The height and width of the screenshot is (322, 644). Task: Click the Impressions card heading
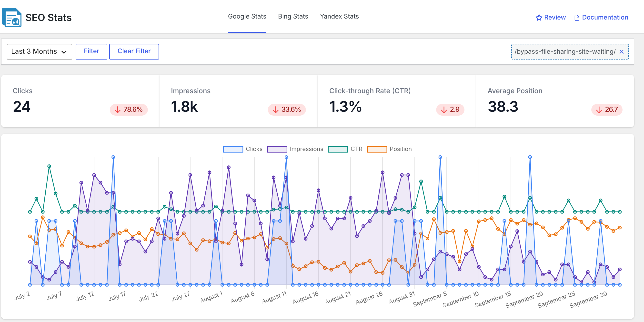191,91
